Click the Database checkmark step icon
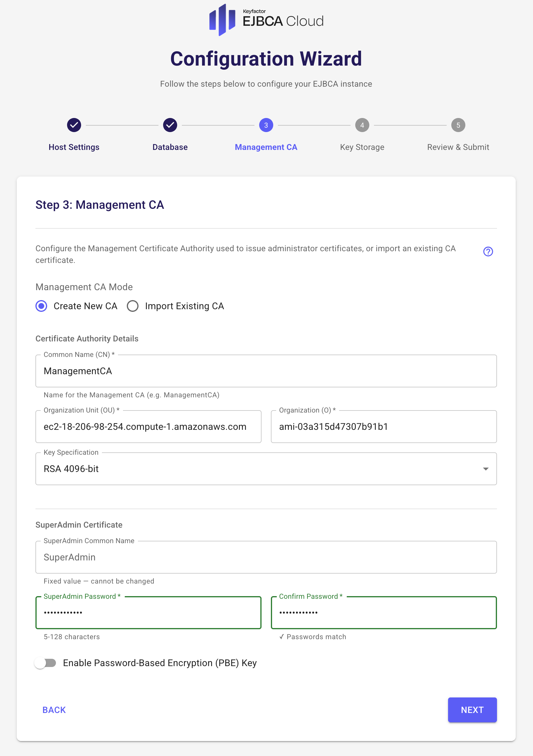The height and width of the screenshot is (756, 533). tap(170, 125)
